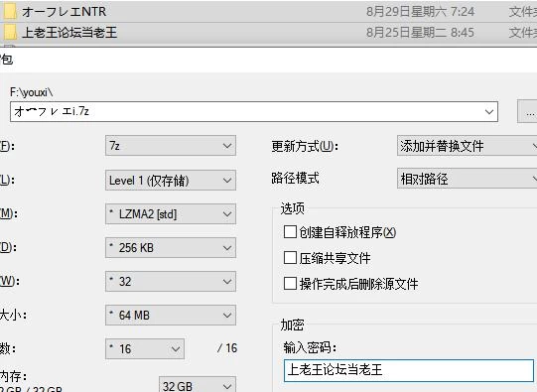Screen dimensions: 537x392
Task: Click the date 8月25日星期二 8:45
Action: point(420,33)
